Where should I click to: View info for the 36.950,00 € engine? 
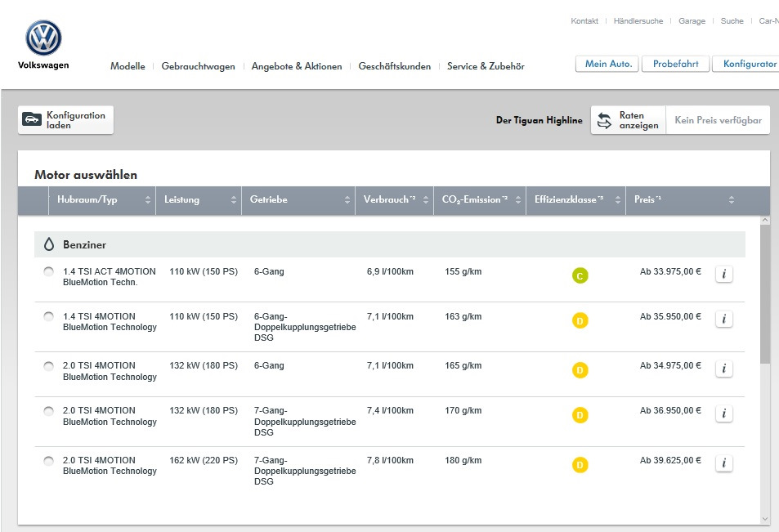point(723,414)
